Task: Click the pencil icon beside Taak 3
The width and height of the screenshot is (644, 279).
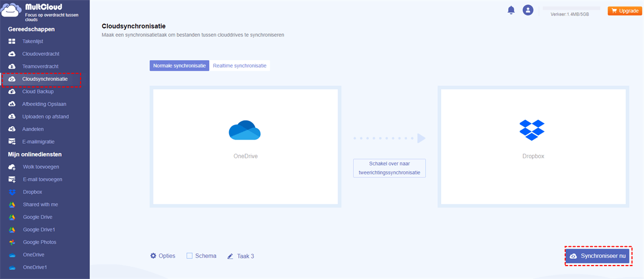Action: [230, 256]
